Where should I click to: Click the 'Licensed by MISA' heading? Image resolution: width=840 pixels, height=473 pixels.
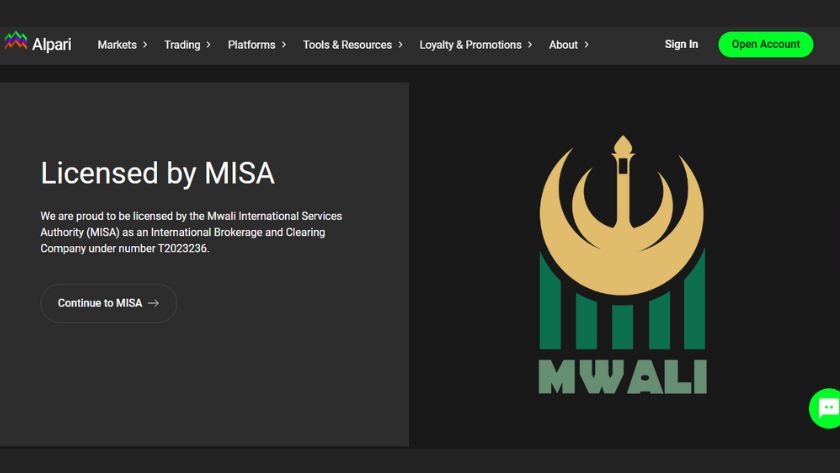[158, 174]
